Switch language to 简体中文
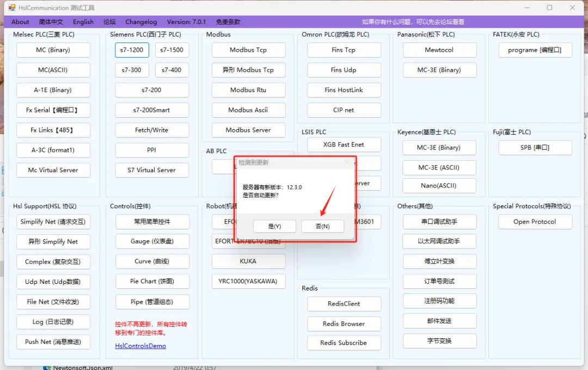 (51, 22)
